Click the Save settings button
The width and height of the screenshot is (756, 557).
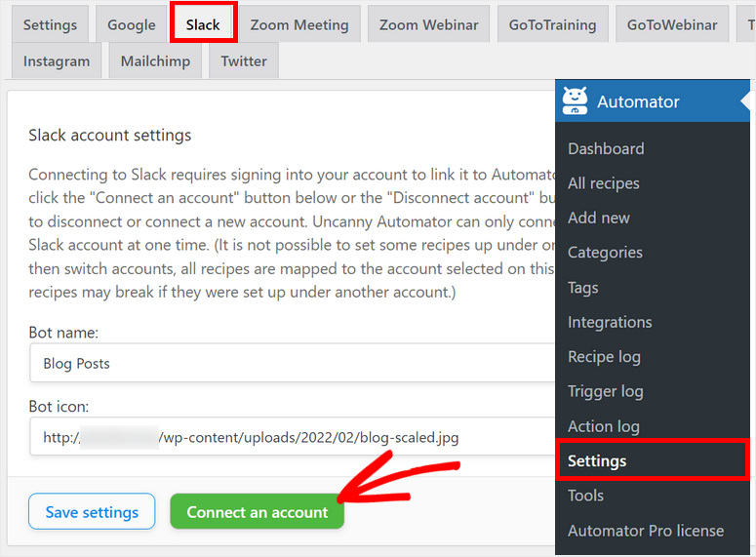click(x=92, y=512)
